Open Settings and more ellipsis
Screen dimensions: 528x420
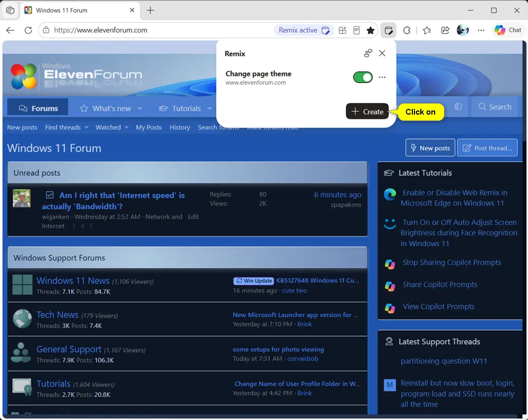point(481,30)
